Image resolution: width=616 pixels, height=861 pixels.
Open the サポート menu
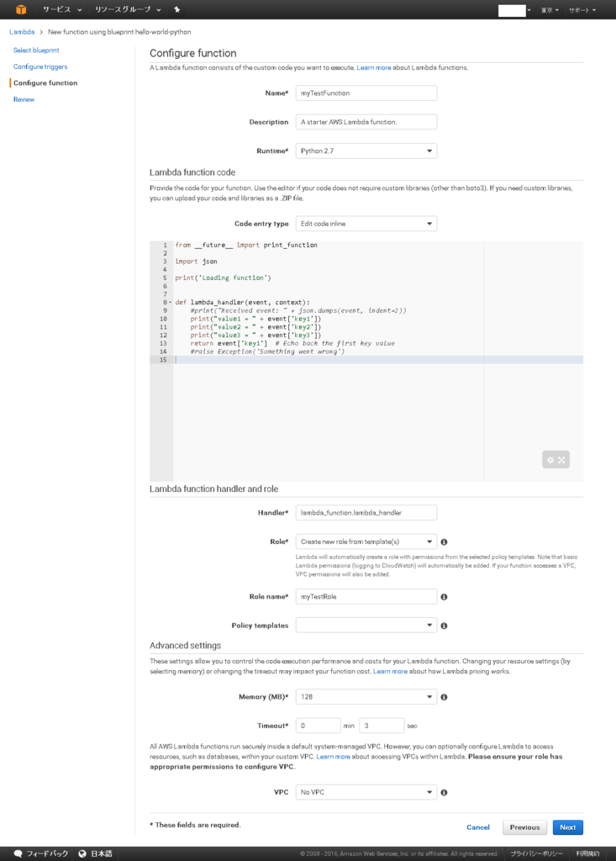point(582,10)
